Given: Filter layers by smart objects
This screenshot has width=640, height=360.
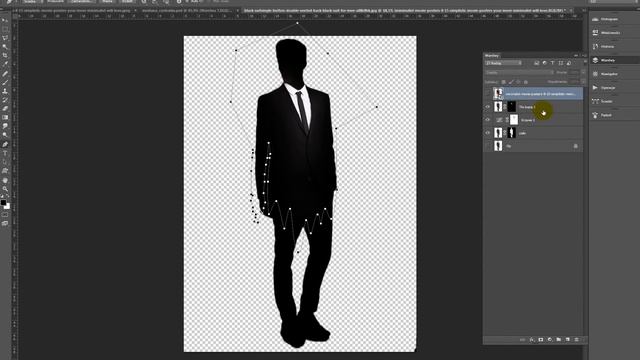Looking at the screenshot, I should click(569, 63).
